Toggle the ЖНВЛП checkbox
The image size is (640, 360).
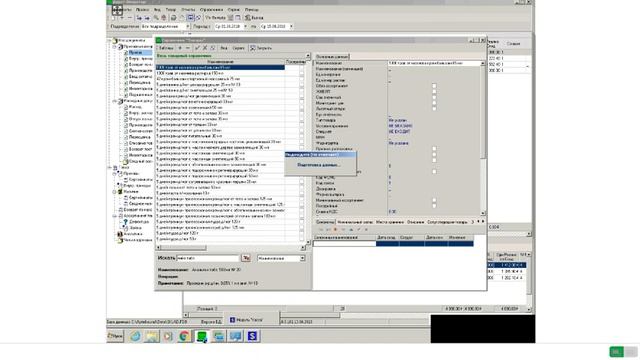434,92
